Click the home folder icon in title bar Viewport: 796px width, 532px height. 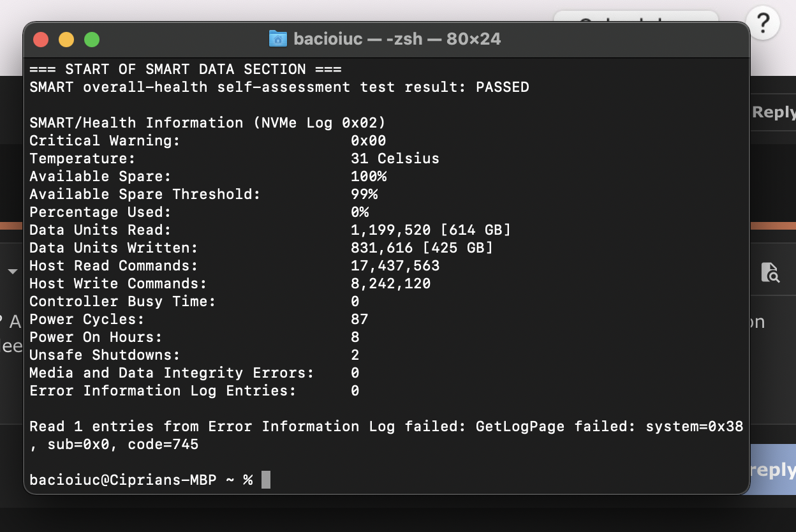(277, 39)
